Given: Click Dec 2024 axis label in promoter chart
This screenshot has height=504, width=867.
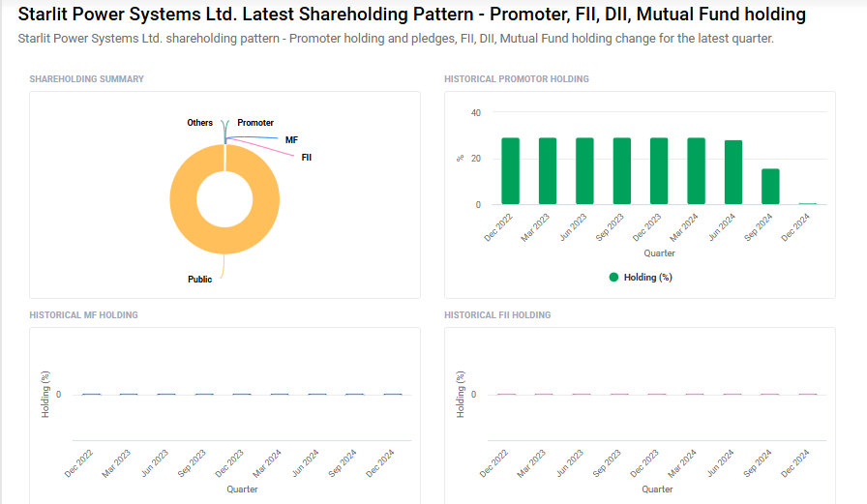Looking at the screenshot, I should [x=795, y=227].
